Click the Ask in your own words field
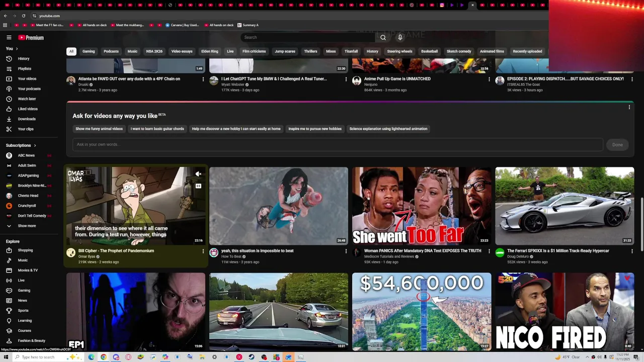The height and width of the screenshot is (362, 644). coord(338,145)
